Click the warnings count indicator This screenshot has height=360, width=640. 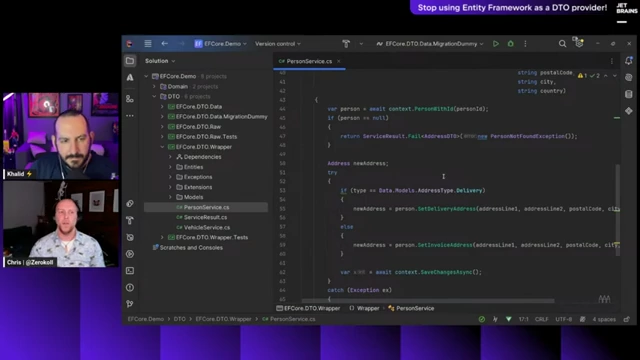(582, 76)
